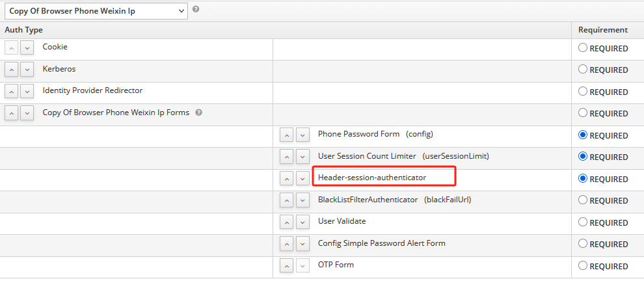Select REQUIRED for BlackListFilterAuthenticator
Viewport: 644px width, 281px height.
[x=583, y=200]
